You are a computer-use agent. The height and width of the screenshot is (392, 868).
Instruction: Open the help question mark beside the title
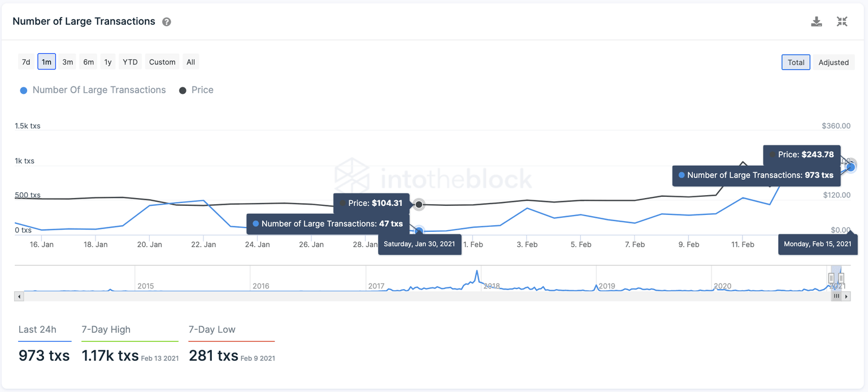tap(167, 21)
